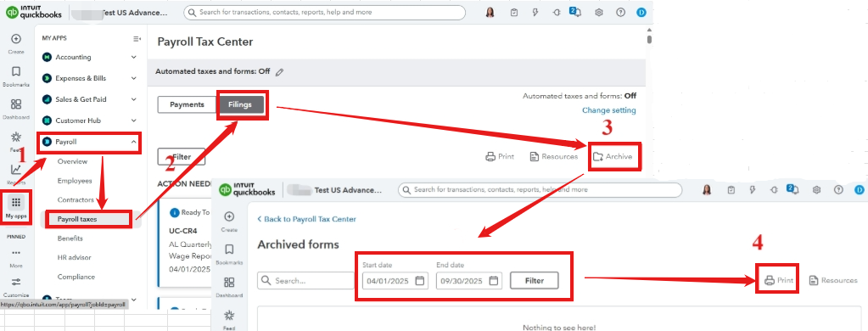Open settings gear in Payroll Tax Center header
Screen dimensions: 868x331
598,12
